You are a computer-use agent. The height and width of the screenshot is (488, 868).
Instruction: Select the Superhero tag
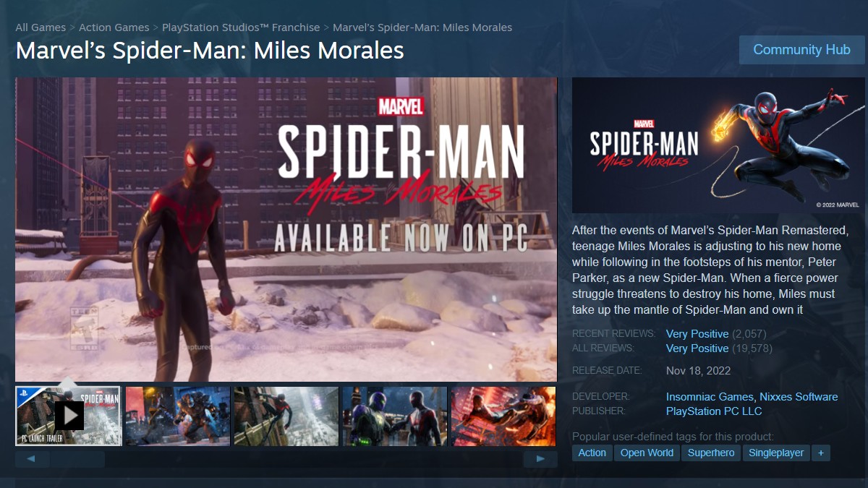pos(711,453)
